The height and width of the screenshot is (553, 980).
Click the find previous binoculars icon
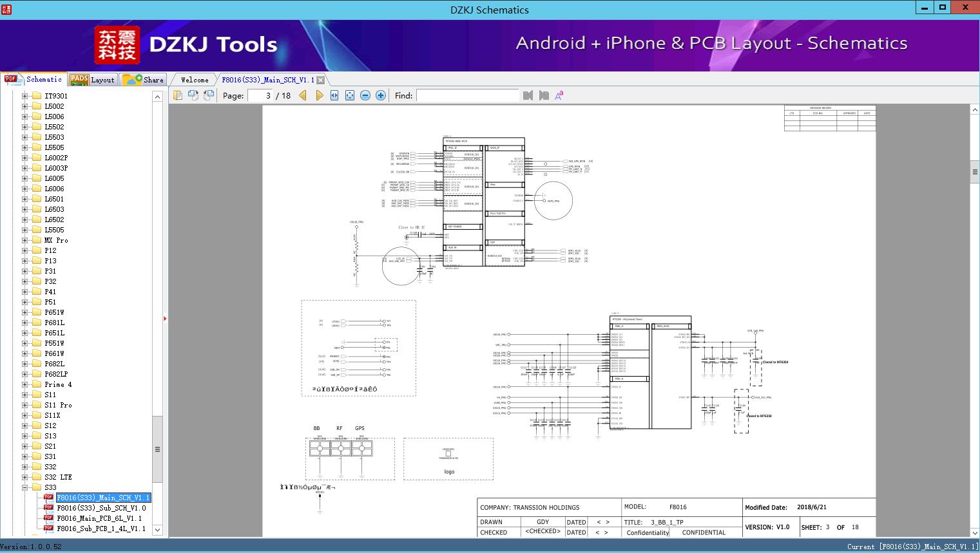click(528, 95)
